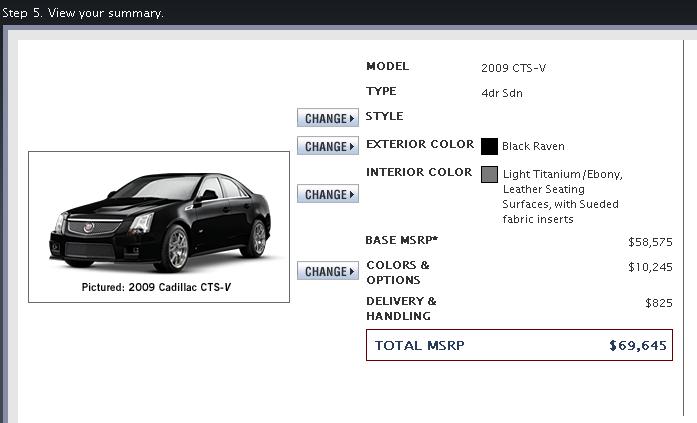The width and height of the screenshot is (697, 423).
Task: Select the Black Raven color swatch
Action: tap(489, 146)
